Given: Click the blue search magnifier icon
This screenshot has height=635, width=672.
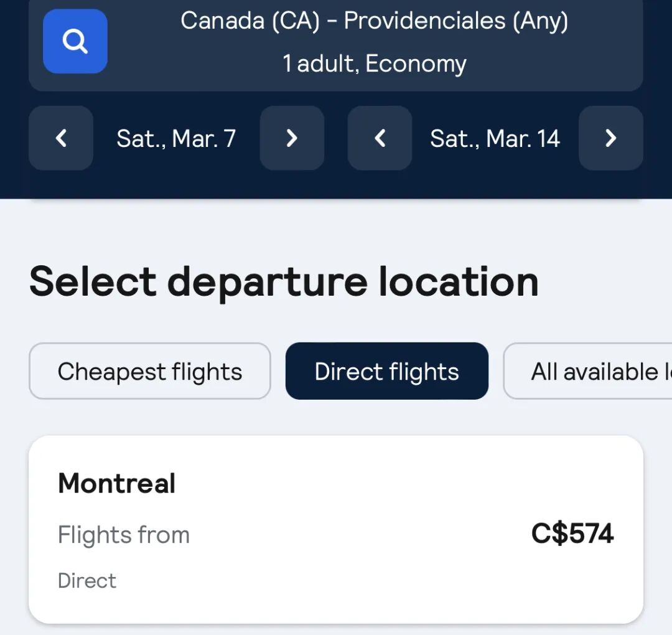Looking at the screenshot, I should click(x=75, y=41).
